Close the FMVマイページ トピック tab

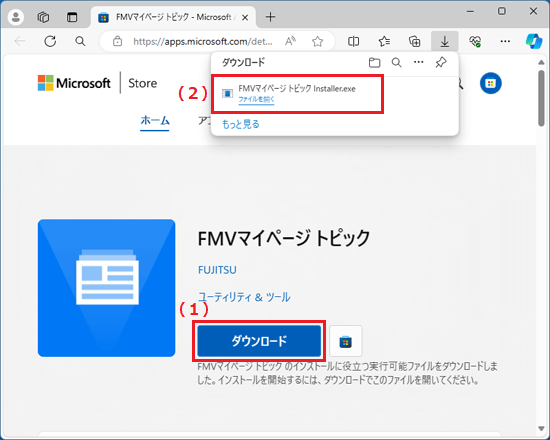tap(245, 17)
